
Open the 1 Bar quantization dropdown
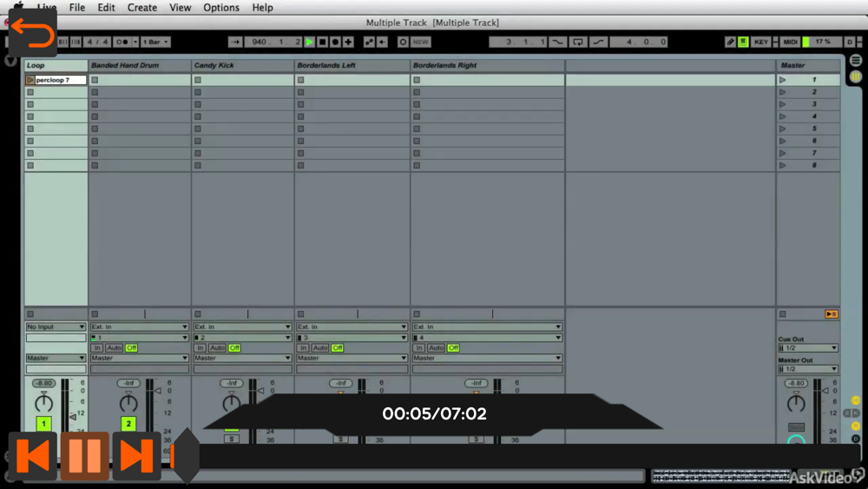pos(155,42)
